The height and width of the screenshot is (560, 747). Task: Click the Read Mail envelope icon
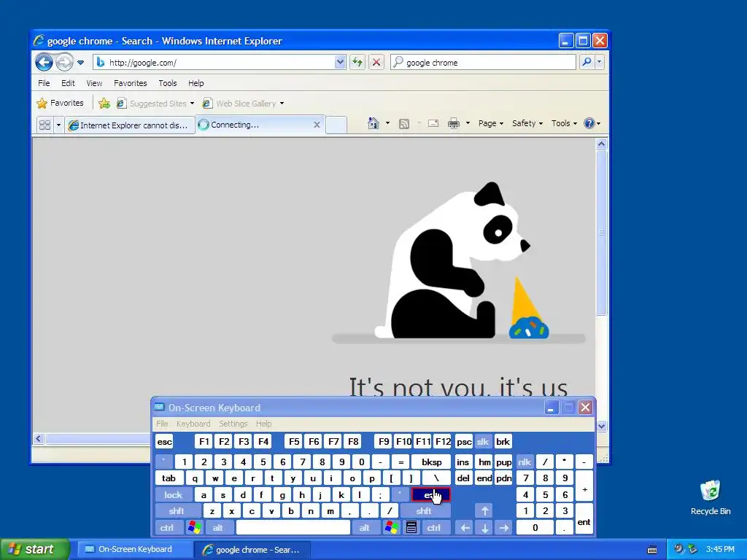tap(433, 123)
